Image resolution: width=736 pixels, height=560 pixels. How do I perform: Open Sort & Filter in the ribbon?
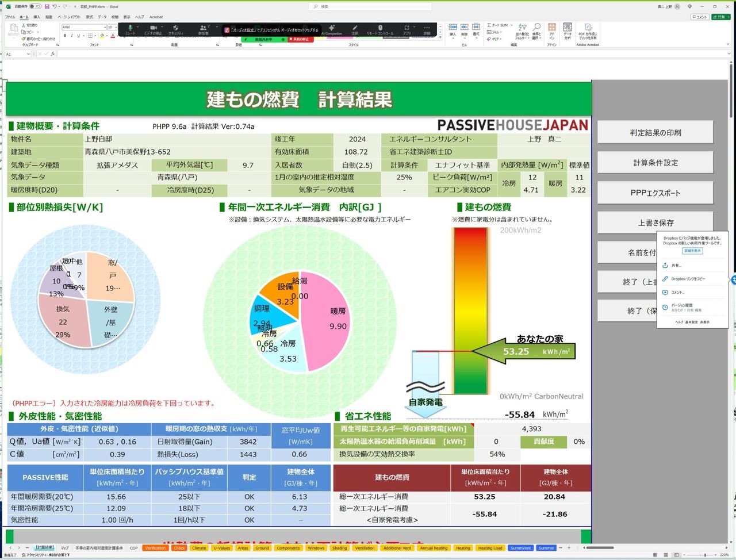[522, 30]
